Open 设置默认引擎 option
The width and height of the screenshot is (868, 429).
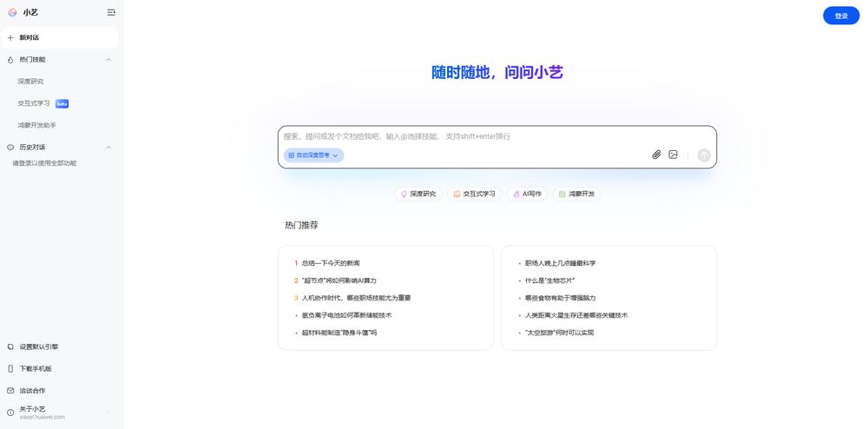click(39, 347)
